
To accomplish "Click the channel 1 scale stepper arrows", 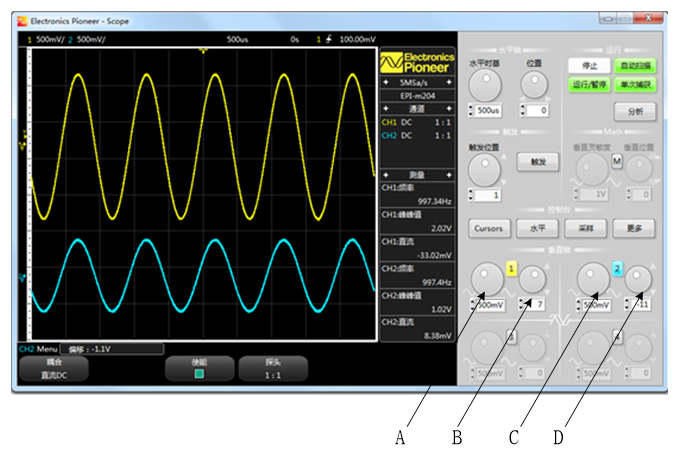I will (473, 304).
